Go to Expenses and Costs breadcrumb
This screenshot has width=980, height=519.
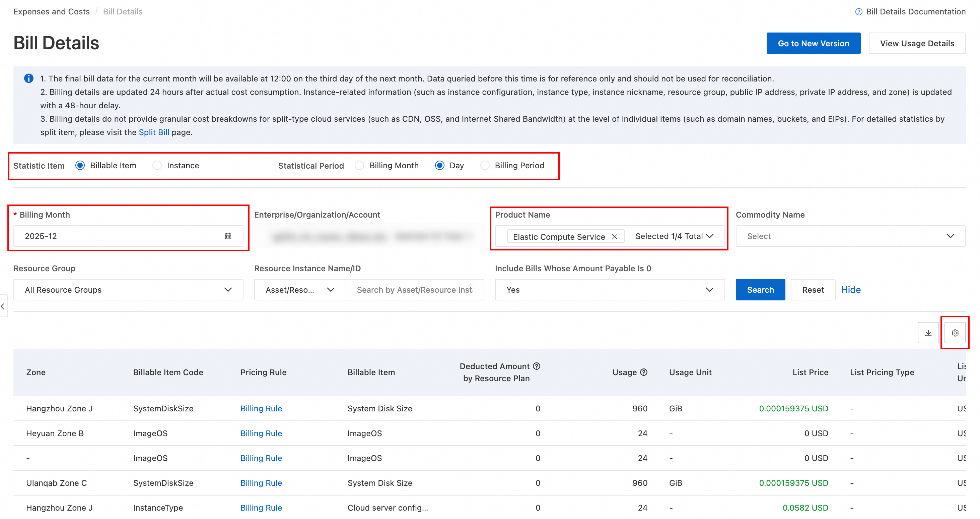click(51, 11)
